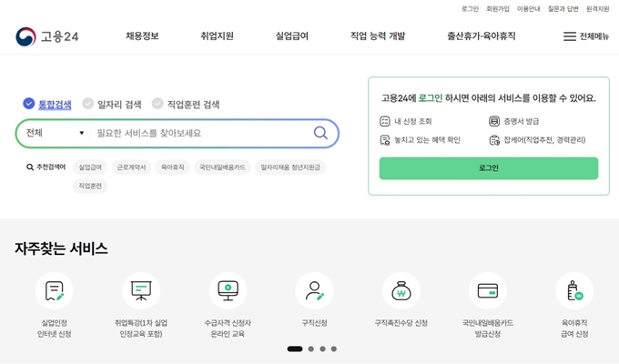
Task: Click the green 로그인 text in the notice
Action: (x=431, y=98)
